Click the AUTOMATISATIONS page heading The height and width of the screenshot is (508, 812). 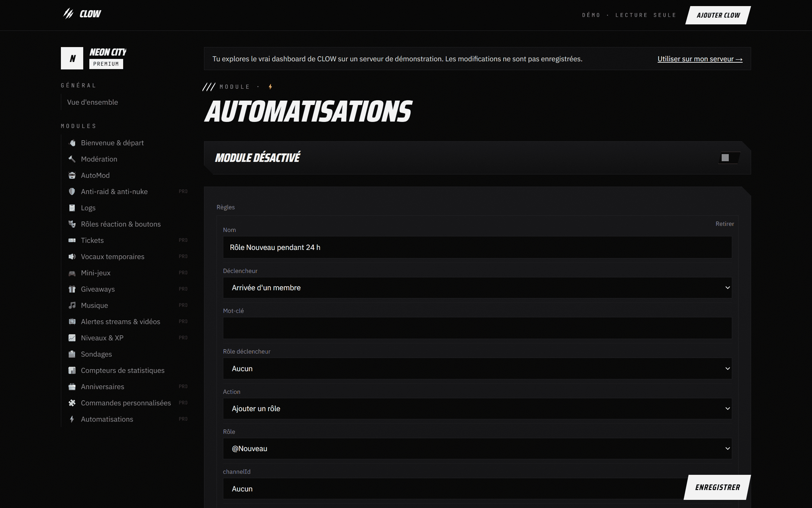pos(308,111)
